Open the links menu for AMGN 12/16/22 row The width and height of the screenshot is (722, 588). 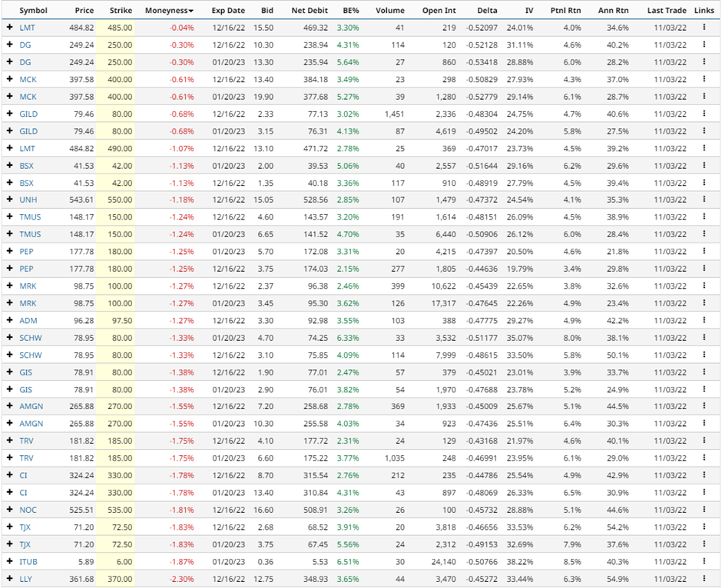coord(704,406)
